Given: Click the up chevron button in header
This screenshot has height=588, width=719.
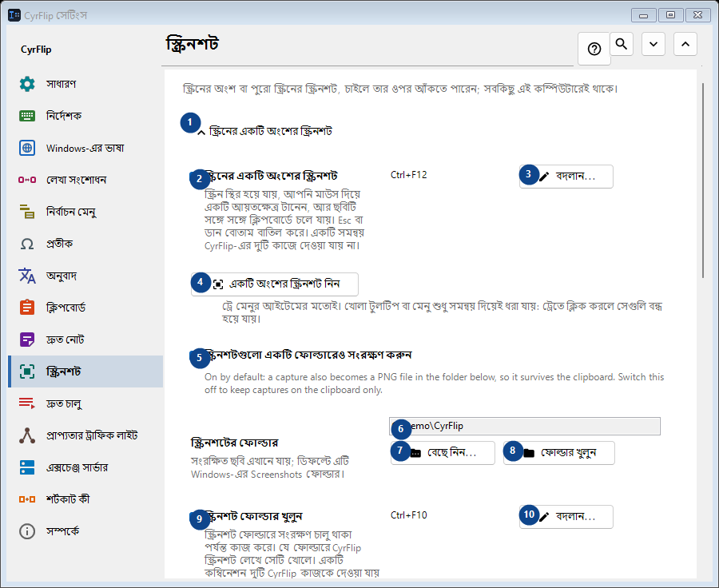Looking at the screenshot, I should click(x=685, y=44).
